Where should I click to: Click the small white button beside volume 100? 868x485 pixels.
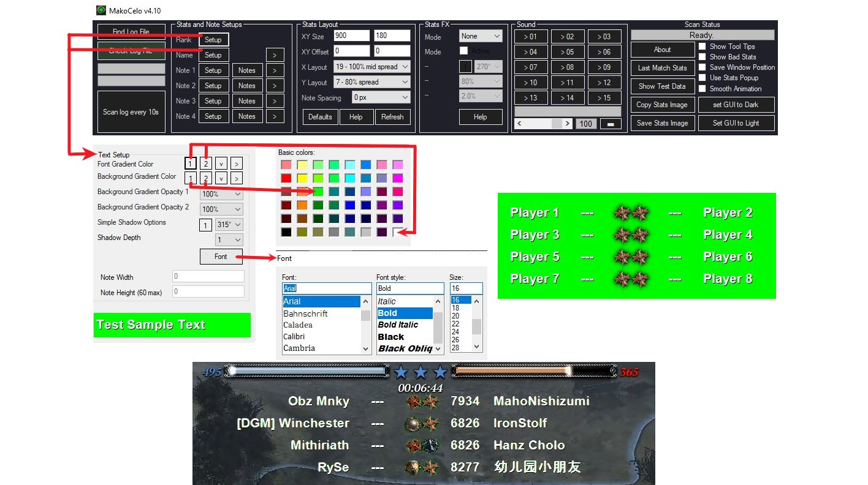(610, 124)
